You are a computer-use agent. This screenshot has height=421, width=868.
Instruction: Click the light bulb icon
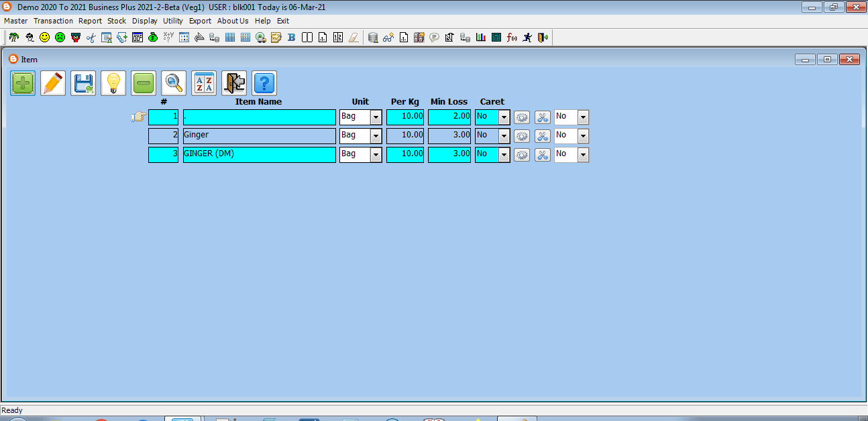(x=113, y=83)
